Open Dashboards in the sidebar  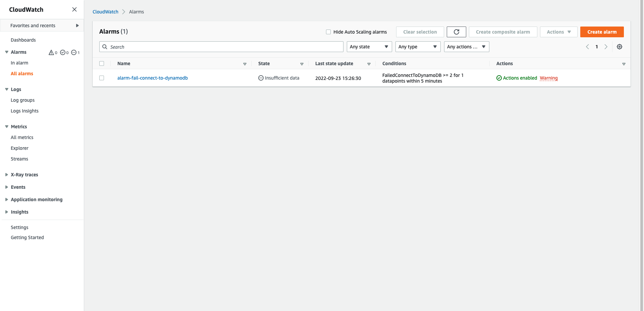pos(23,40)
